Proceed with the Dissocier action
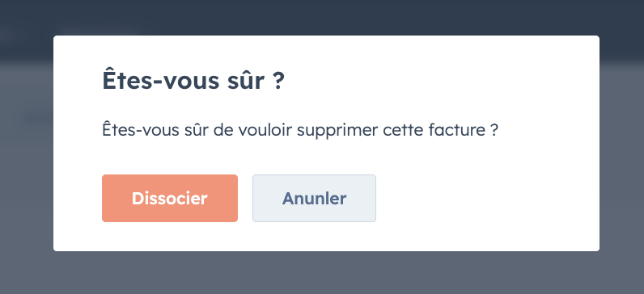This screenshot has height=294, width=644. [170, 199]
